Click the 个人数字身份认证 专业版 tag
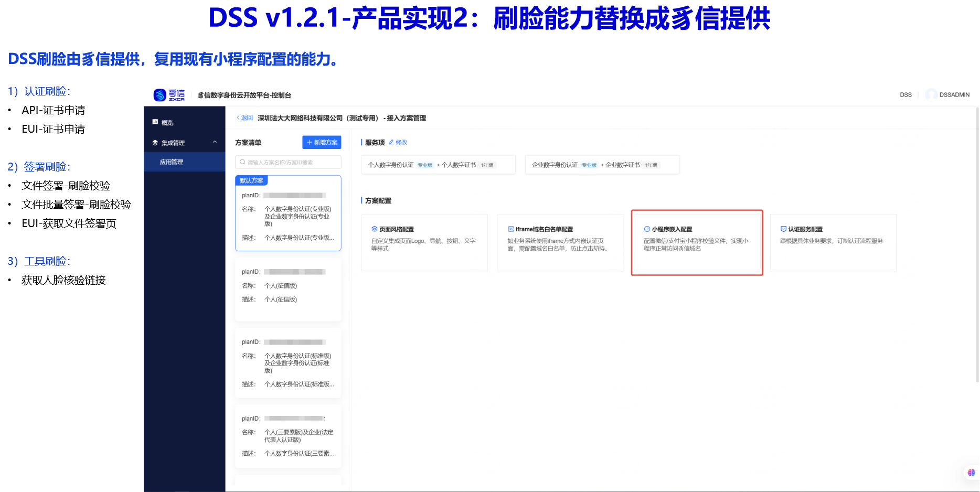The height and width of the screenshot is (492, 980). [x=425, y=165]
